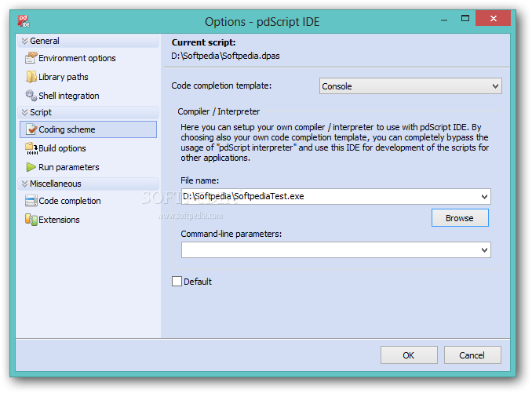Click the Browse button
532x393 pixels.
(x=460, y=218)
